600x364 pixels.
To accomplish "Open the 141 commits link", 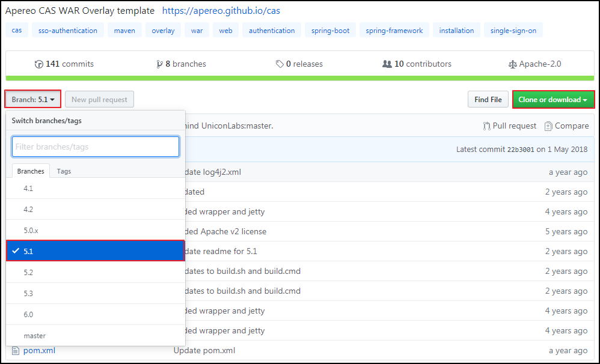I will 64,64.
